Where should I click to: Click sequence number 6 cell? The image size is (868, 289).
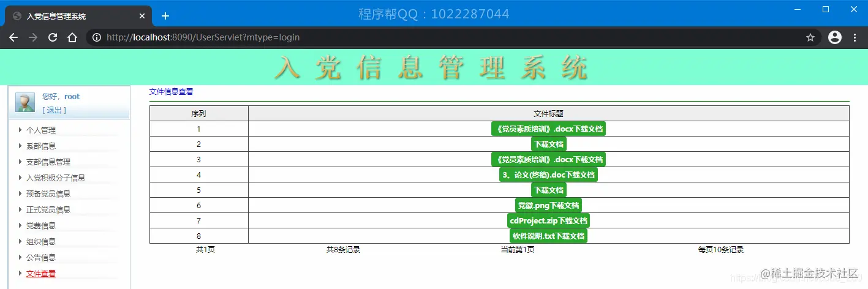pos(198,205)
